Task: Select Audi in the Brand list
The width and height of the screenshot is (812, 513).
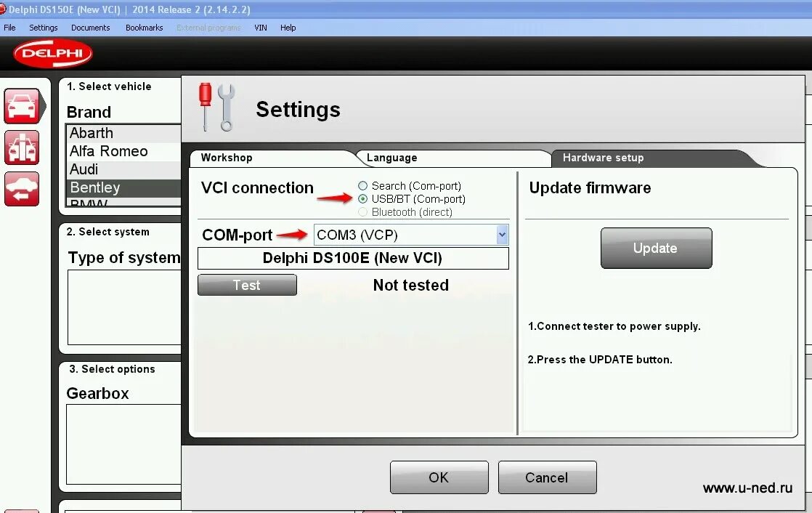Action: tap(124, 169)
